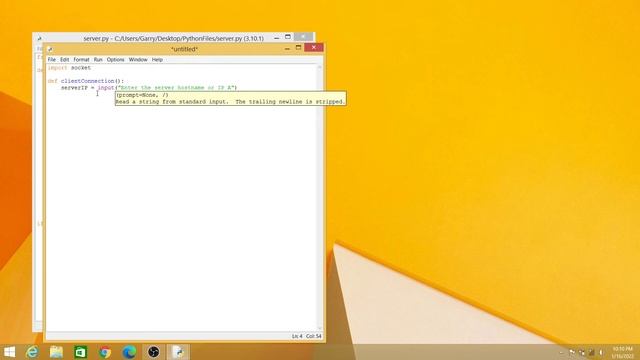Screen dimensions: 640x360
Task: Open the Run menu
Action: click(x=98, y=60)
